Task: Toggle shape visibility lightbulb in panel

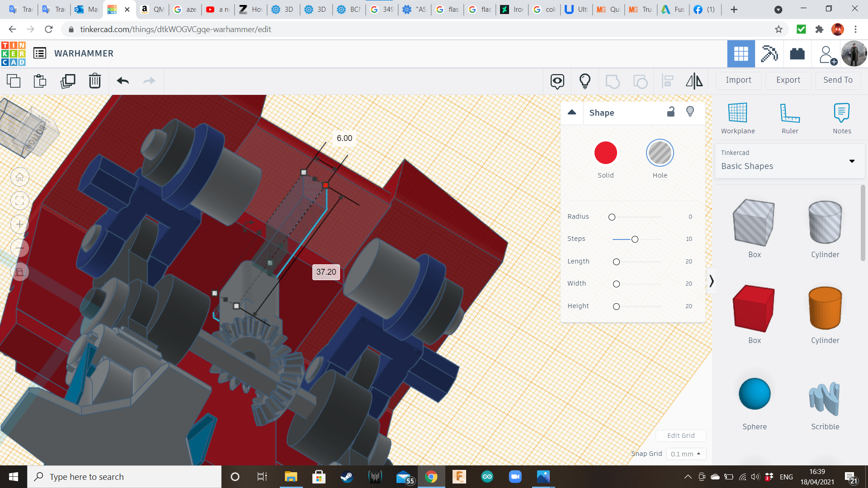Action: click(690, 112)
